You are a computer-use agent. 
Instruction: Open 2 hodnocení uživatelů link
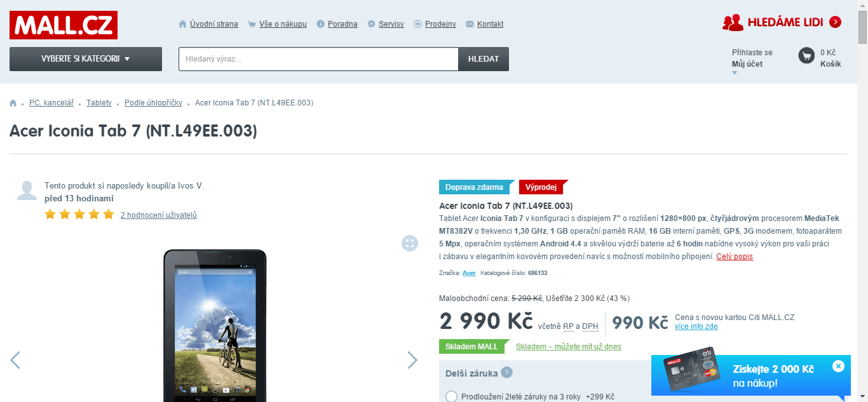point(159,215)
